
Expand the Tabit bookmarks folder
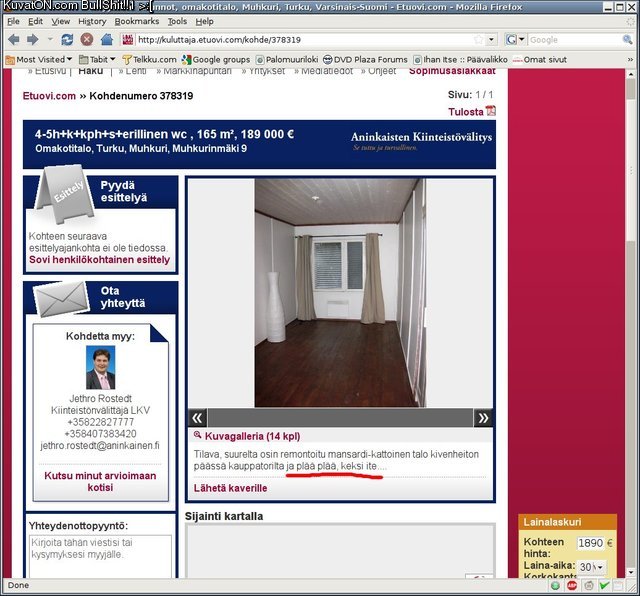pyautogui.click(x=97, y=60)
